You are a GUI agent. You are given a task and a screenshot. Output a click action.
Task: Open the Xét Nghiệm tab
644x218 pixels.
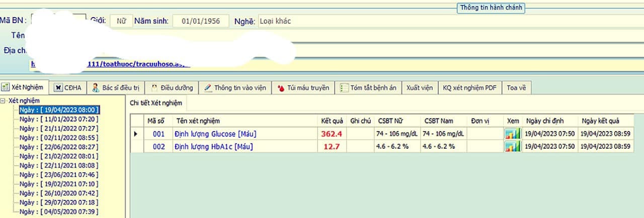click(24, 87)
